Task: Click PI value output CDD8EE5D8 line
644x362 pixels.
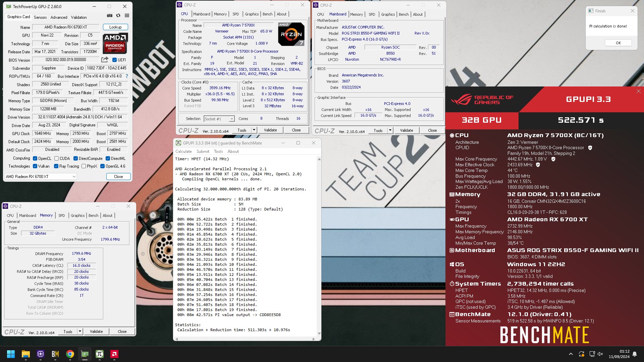Action: coord(229,315)
